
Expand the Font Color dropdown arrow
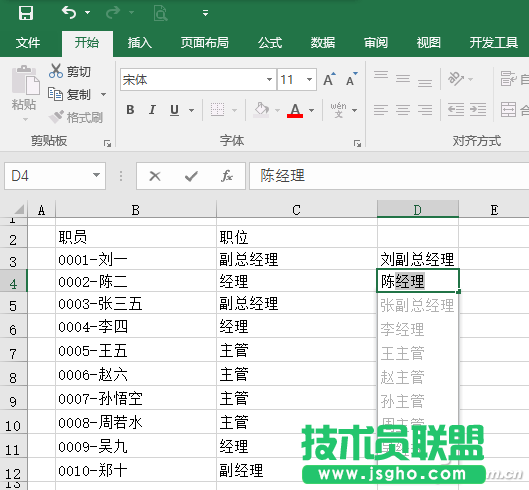(x=311, y=110)
